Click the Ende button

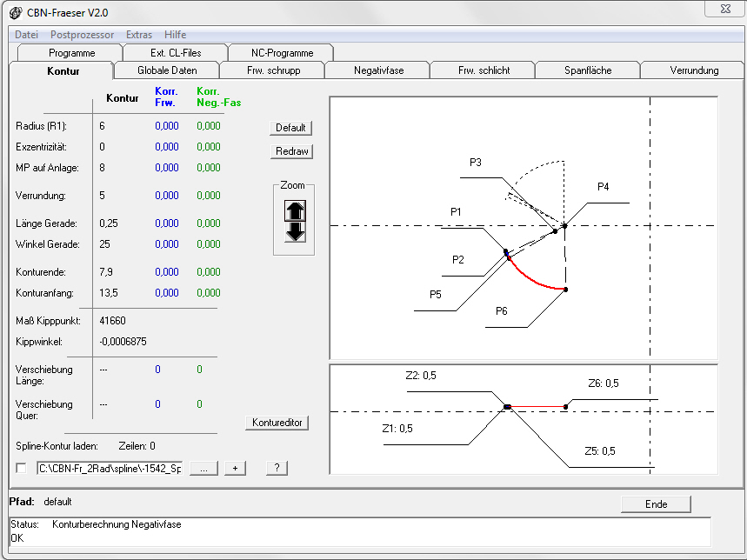coord(656,504)
